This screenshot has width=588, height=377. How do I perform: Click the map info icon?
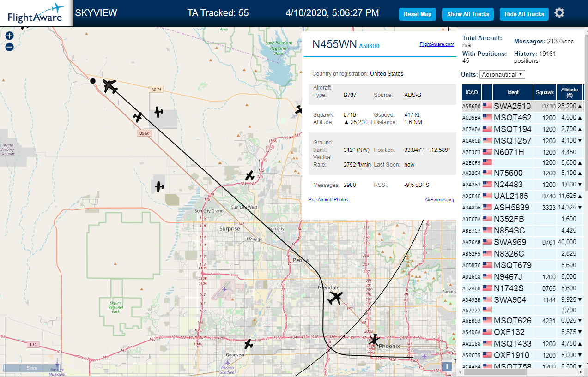click(447, 366)
